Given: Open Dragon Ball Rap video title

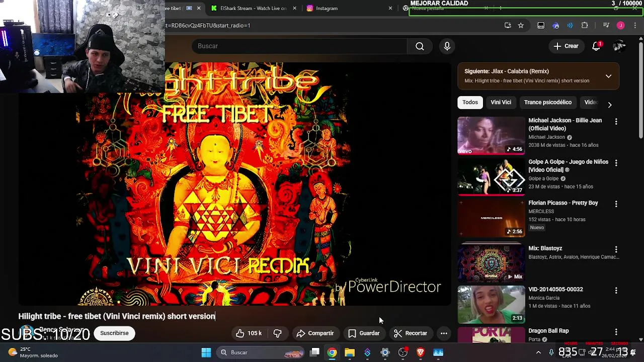Looking at the screenshot, I should [548, 331].
